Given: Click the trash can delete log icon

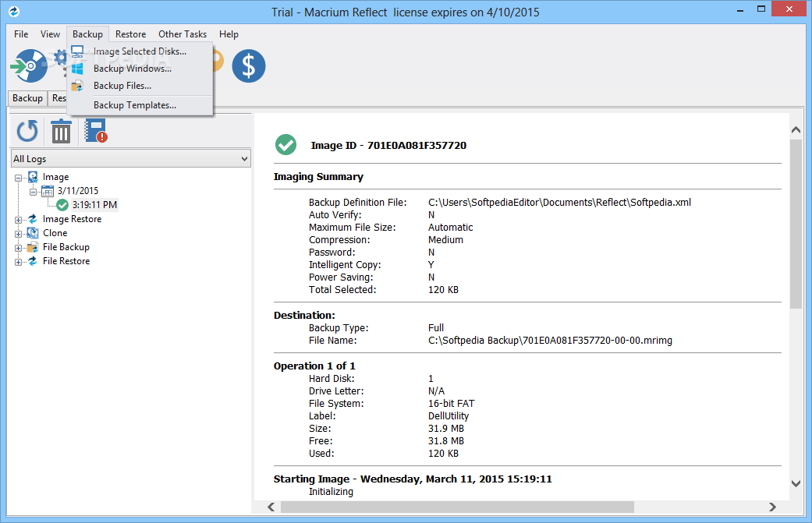Looking at the screenshot, I should (x=61, y=131).
